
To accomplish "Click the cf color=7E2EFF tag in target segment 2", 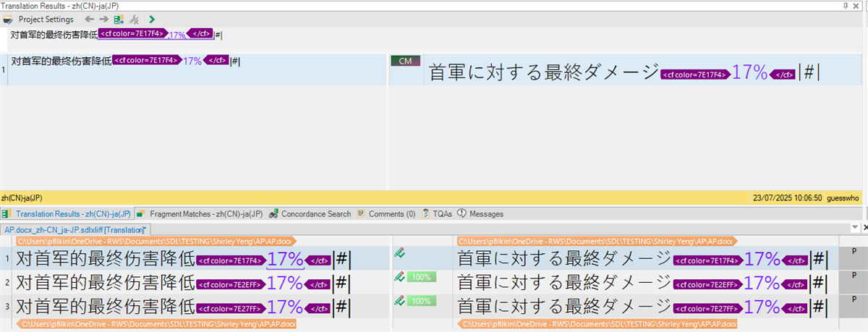I will coord(707,284).
